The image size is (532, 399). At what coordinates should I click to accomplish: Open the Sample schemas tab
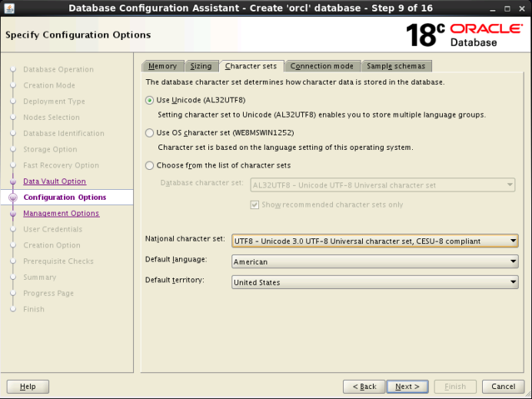pyautogui.click(x=396, y=66)
